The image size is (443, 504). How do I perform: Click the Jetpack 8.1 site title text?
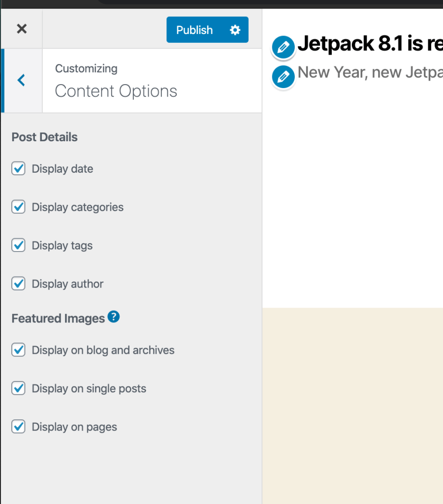pos(369,44)
